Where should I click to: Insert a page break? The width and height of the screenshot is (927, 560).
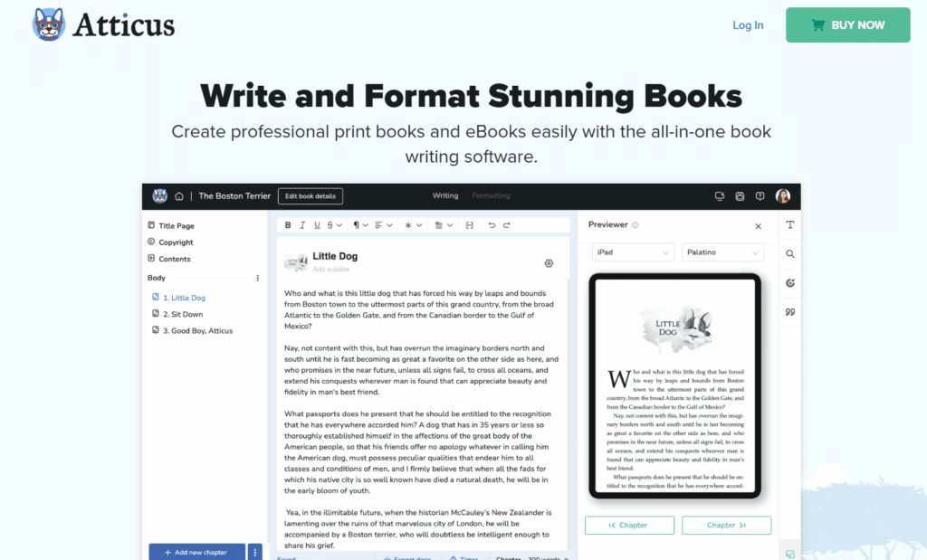click(x=470, y=224)
